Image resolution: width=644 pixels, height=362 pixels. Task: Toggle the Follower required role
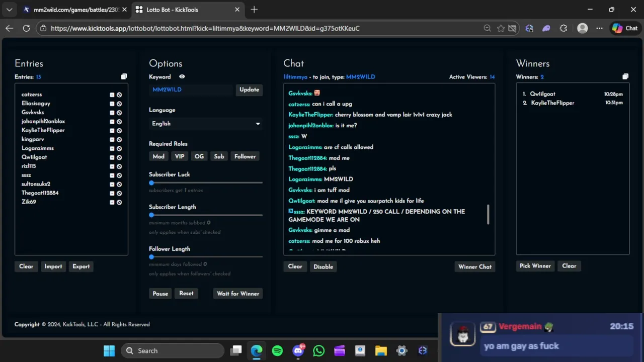click(245, 156)
